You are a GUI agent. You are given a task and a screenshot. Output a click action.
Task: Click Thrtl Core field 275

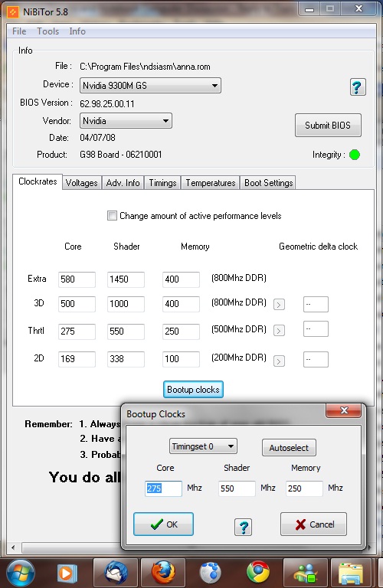tap(77, 332)
